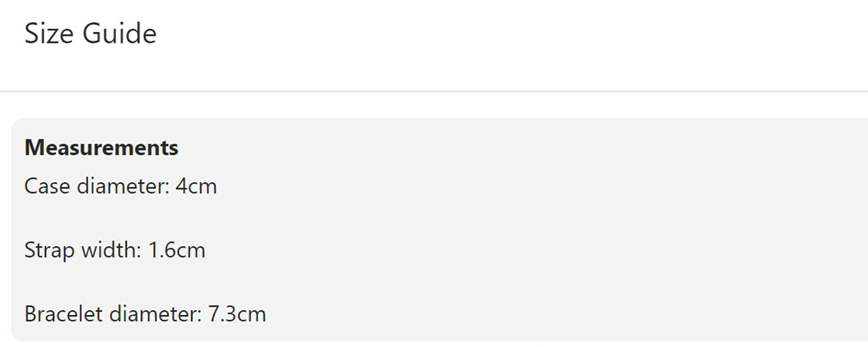The image size is (868, 347).
Task: Select the 1.6cm value
Action: [176, 250]
